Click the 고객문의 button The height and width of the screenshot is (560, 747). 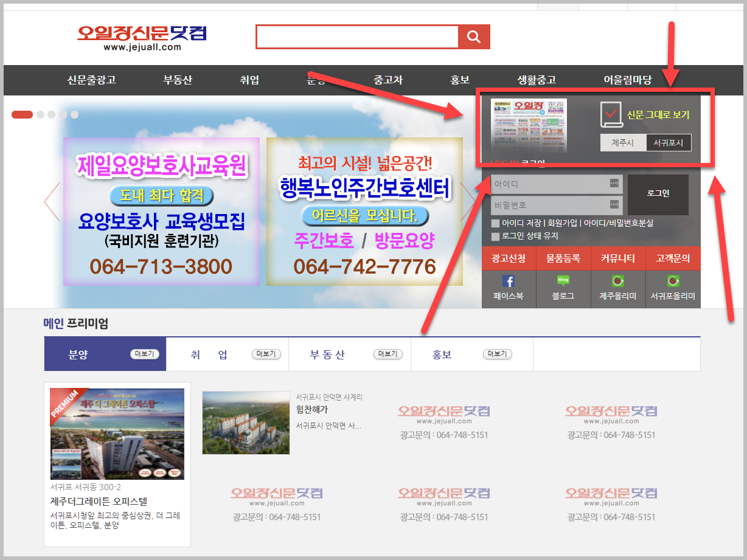pyautogui.click(x=673, y=258)
